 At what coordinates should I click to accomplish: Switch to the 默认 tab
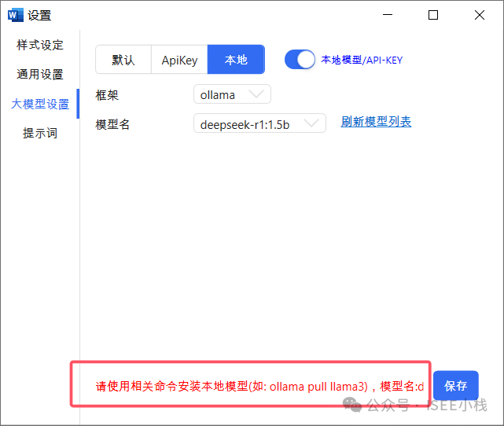tap(123, 60)
